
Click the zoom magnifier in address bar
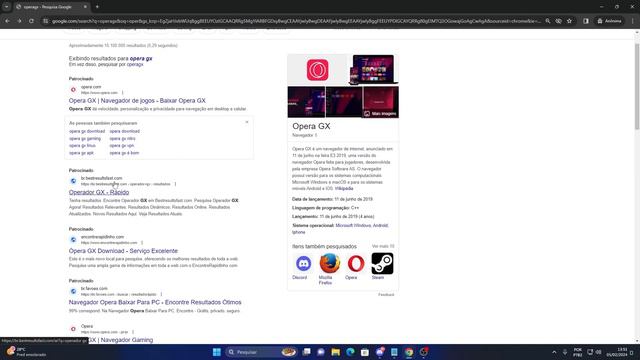[x=548, y=21]
